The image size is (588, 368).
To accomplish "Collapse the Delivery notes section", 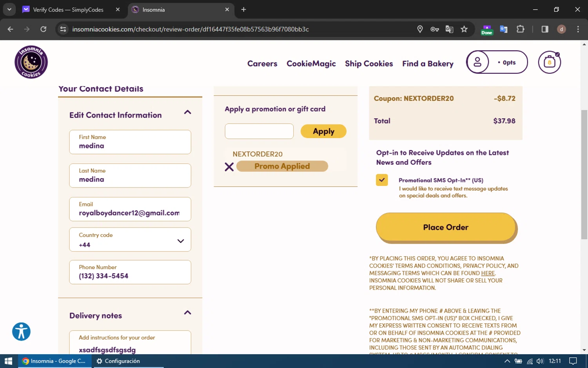I will tap(187, 313).
